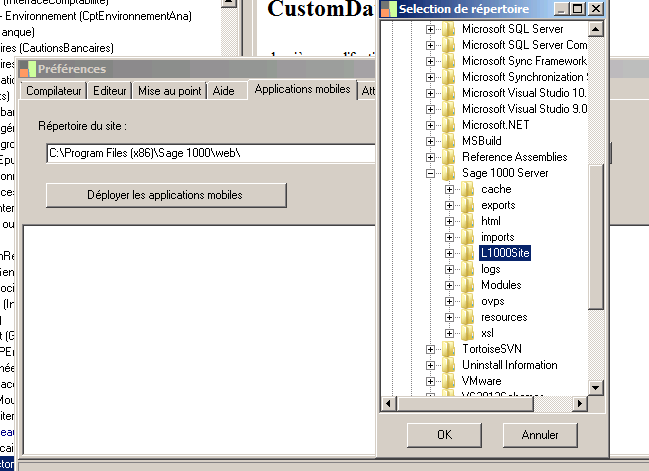Select Microsoft.NET in the tree
Image resolution: width=649 pixels, height=471 pixels.
click(x=495, y=125)
